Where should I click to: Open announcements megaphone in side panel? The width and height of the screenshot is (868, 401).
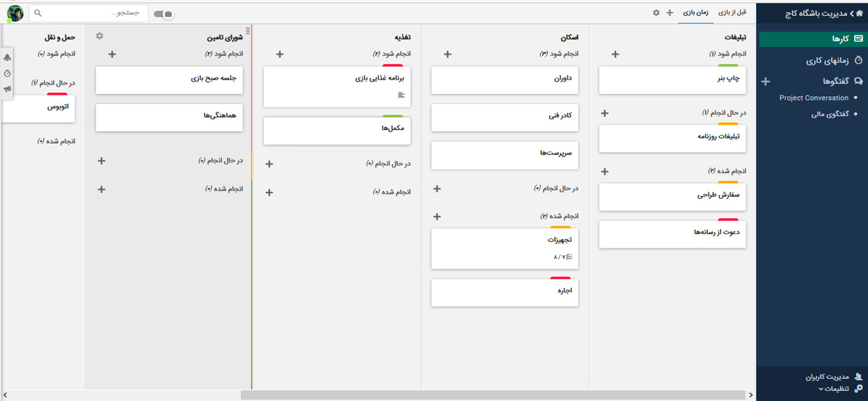[7, 89]
